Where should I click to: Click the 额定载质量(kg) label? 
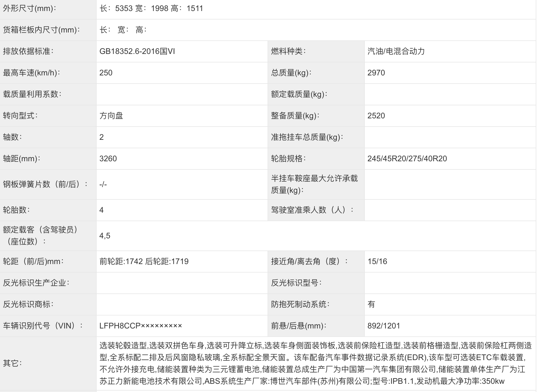point(299,94)
